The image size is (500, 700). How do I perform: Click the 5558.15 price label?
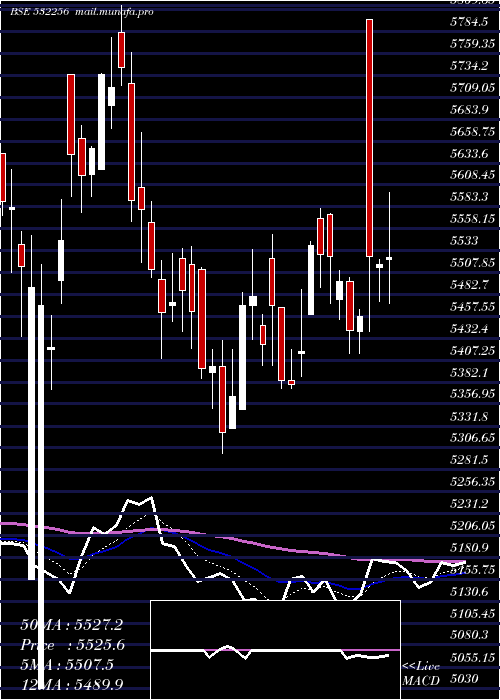(472, 219)
